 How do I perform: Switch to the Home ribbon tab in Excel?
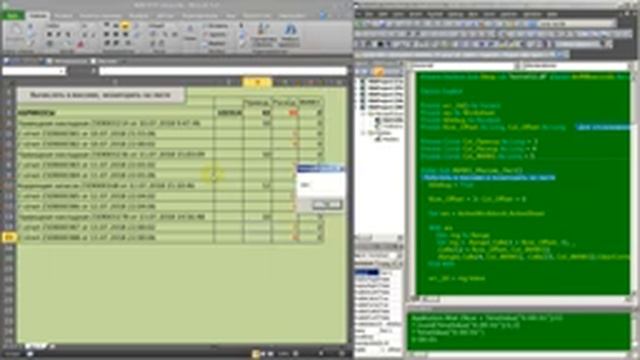[38, 16]
